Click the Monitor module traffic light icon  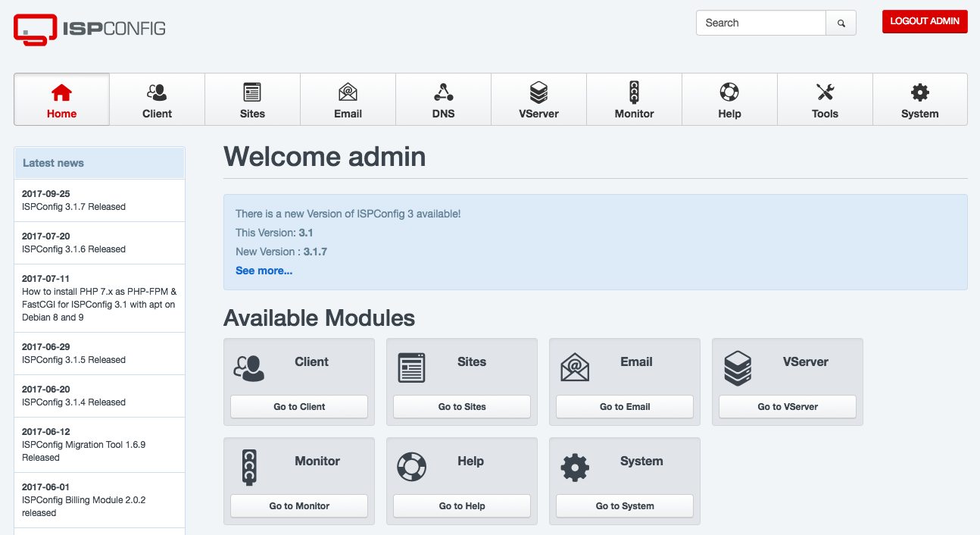point(249,467)
